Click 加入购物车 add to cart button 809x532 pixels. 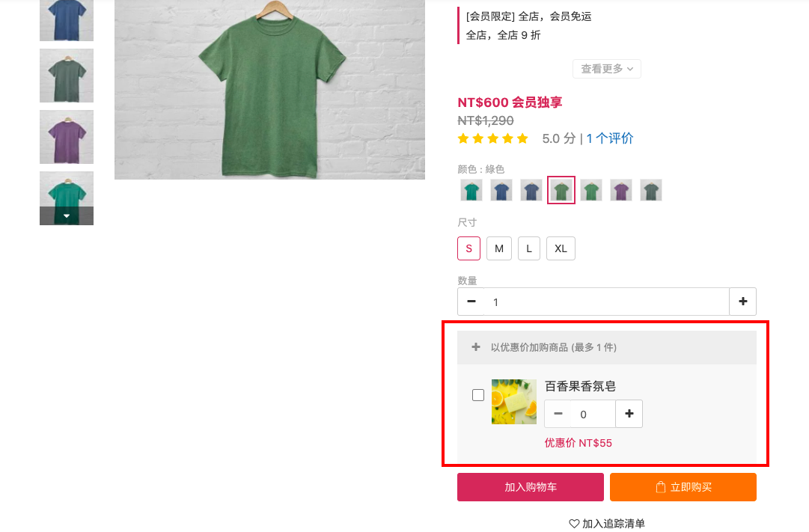point(531,487)
